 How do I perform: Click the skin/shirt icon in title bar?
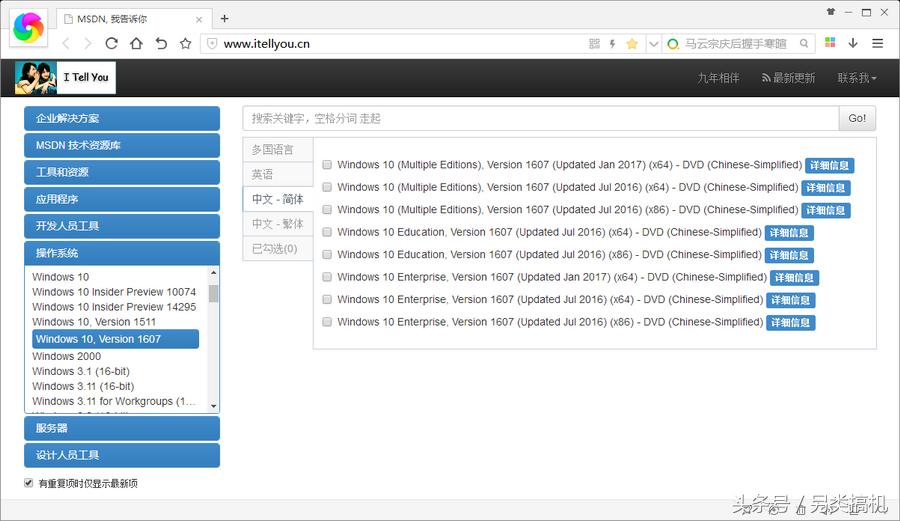point(831,11)
